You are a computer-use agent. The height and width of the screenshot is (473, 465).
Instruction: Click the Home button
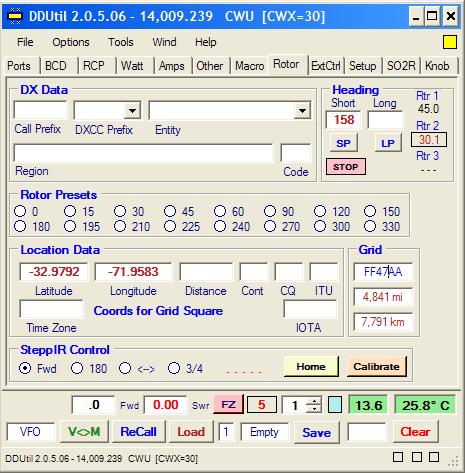coord(311,367)
